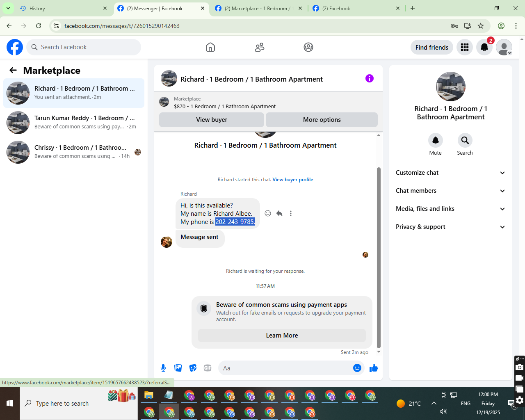View site information icon in address bar
The height and width of the screenshot is (420, 525).
[56, 26]
